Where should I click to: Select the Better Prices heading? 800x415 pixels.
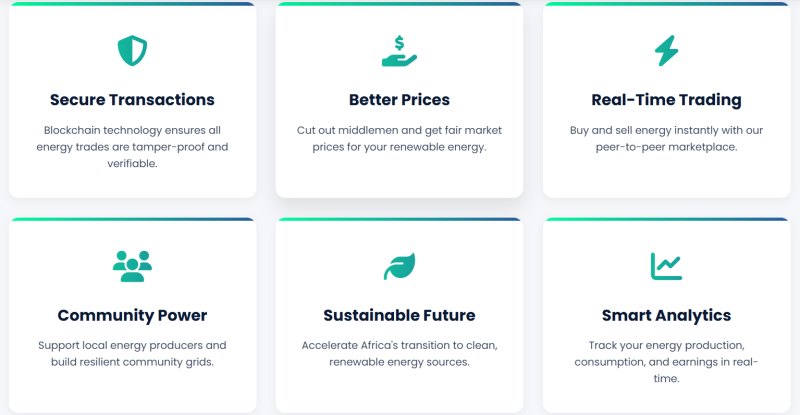tap(399, 100)
